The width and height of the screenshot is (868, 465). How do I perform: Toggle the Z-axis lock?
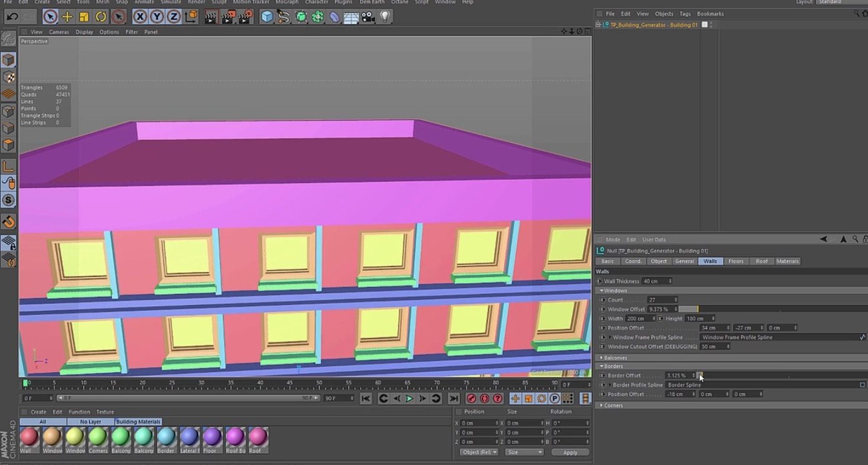(x=174, y=17)
